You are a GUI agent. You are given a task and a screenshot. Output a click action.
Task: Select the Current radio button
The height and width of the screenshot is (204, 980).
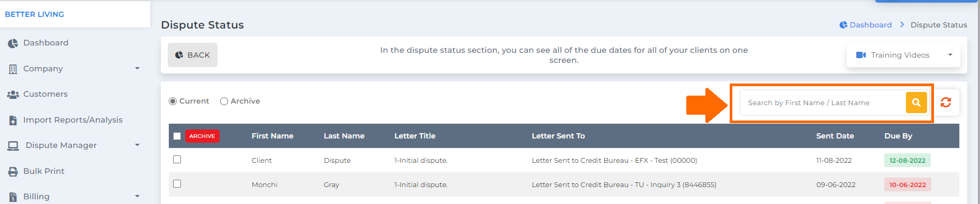pyautogui.click(x=173, y=101)
